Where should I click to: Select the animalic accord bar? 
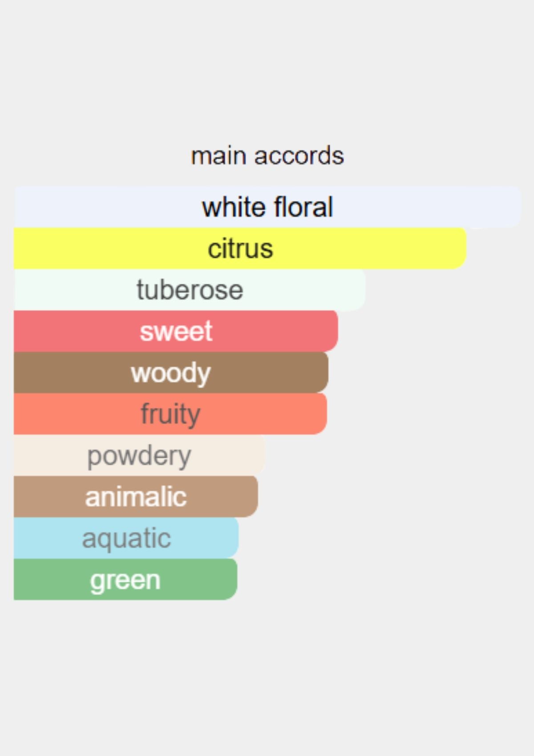click(136, 496)
